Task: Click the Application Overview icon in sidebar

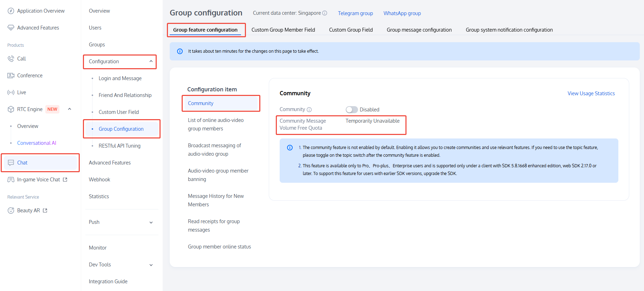Action: coord(11,11)
